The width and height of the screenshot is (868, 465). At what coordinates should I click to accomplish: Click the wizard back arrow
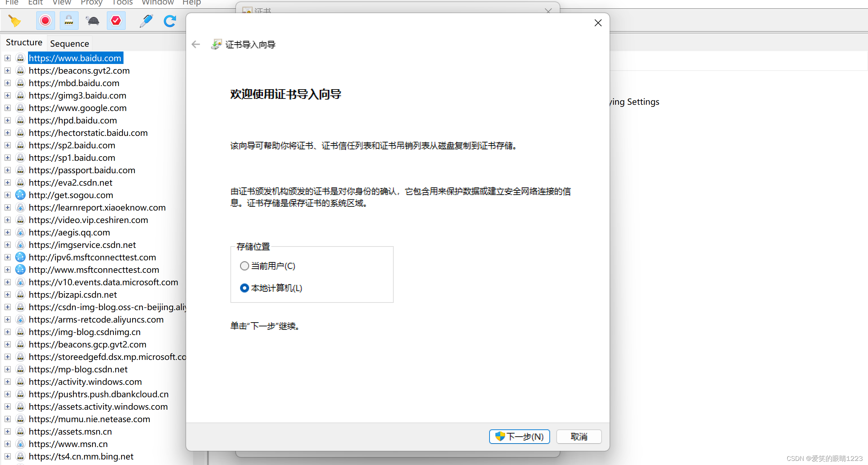point(196,44)
